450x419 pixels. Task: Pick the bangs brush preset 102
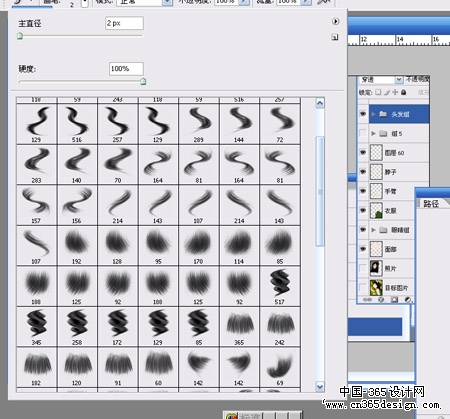tap(36, 367)
